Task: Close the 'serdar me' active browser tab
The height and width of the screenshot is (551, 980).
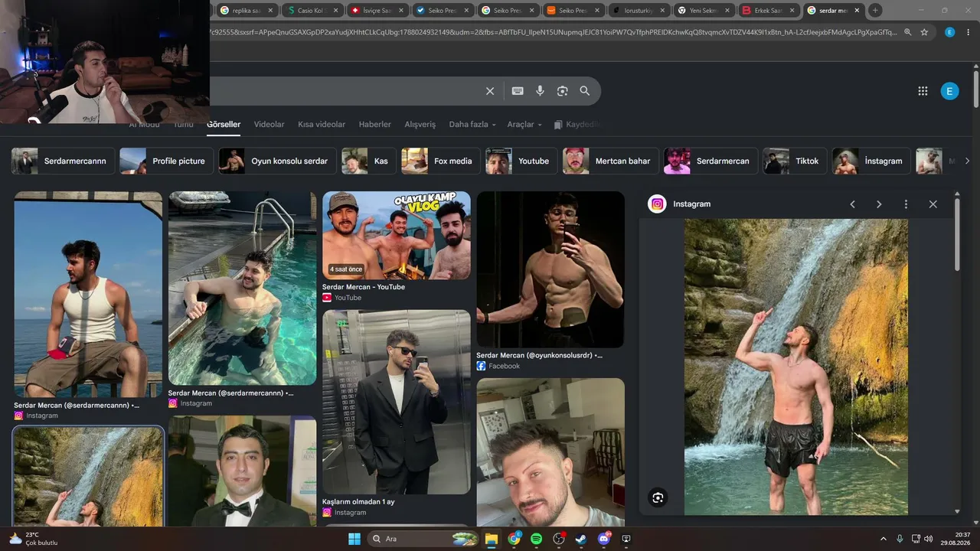Action: click(857, 11)
